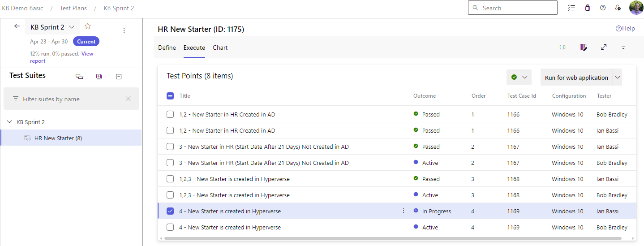Enter full screen mode with the expand icon
The height and width of the screenshot is (246, 644).
pyautogui.click(x=604, y=47)
